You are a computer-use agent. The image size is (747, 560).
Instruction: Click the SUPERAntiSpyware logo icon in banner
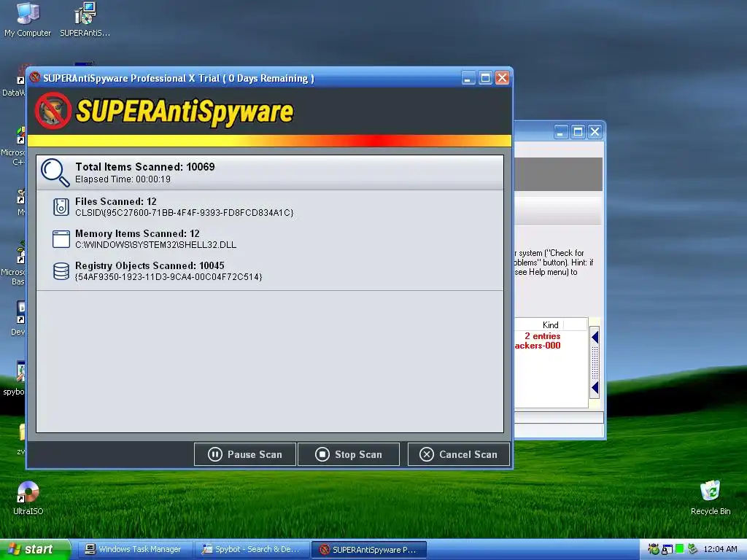point(53,111)
